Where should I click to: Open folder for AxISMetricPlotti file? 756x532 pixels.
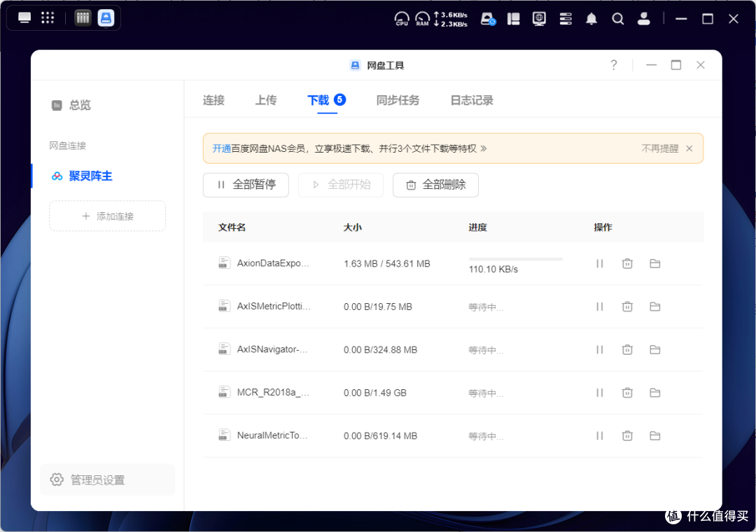tap(654, 307)
